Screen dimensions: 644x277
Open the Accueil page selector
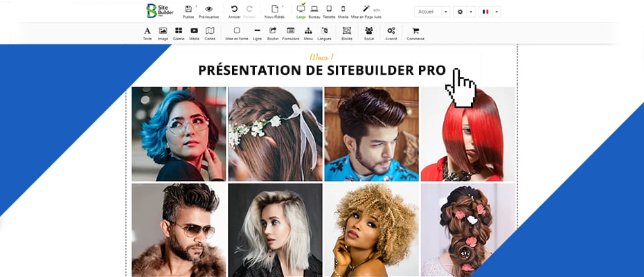pyautogui.click(x=428, y=12)
